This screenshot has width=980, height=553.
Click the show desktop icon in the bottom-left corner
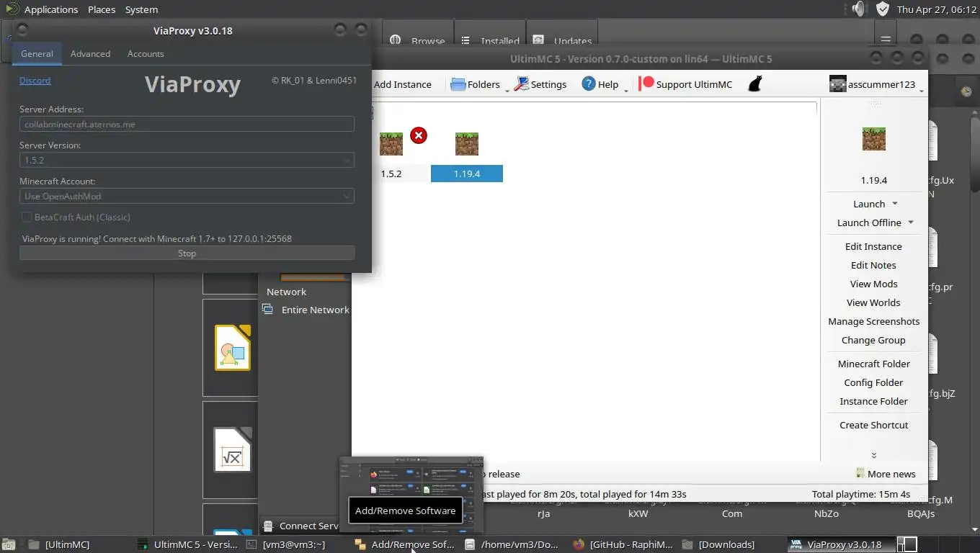tap(9, 544)
